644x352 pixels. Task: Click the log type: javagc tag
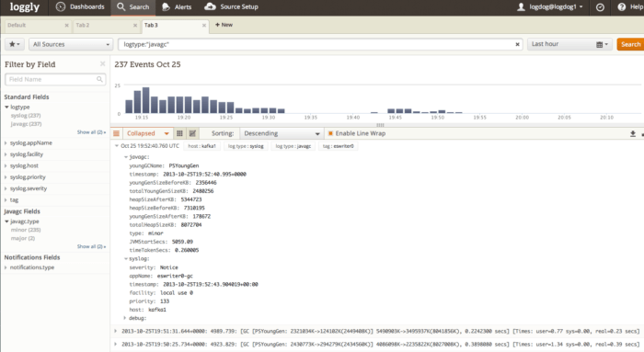(293, 146)
